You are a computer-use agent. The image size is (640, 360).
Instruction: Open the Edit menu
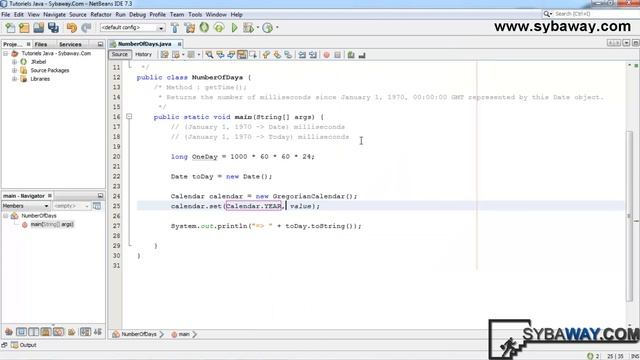click(x=19, y=14)
